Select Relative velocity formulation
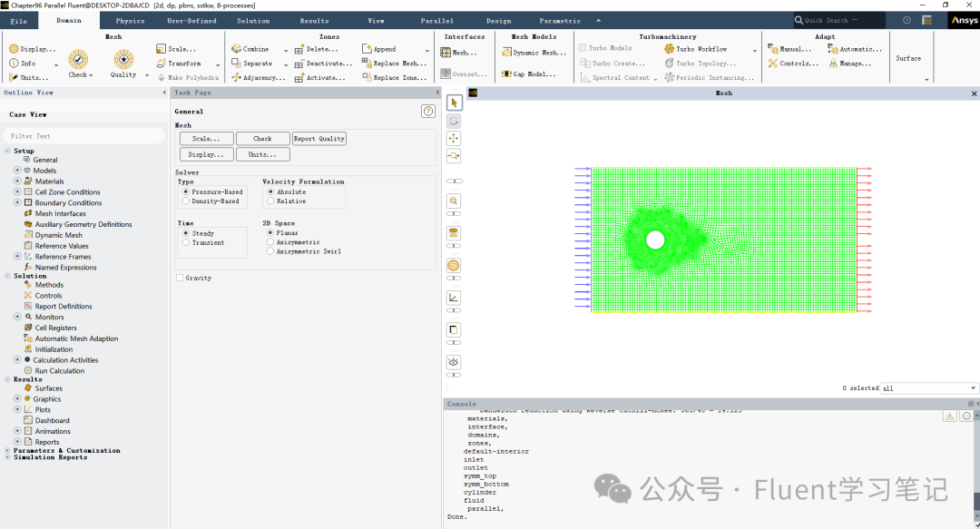The width and height of the screenshot is (980, 529). click(270, 201)
